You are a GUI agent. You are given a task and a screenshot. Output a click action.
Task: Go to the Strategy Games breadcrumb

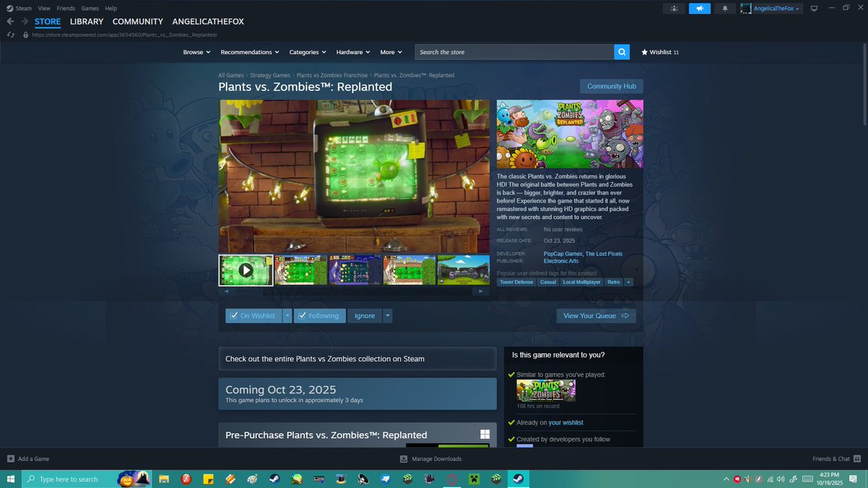[270, 75]
